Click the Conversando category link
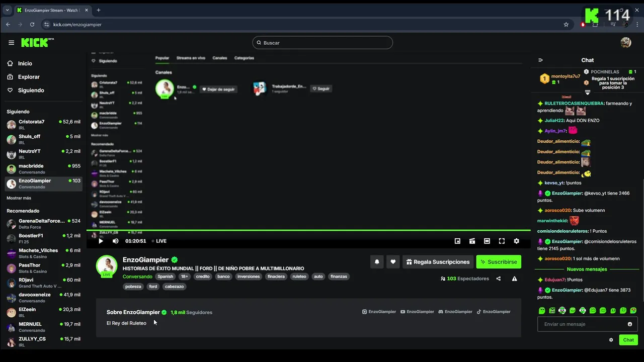The height and width of the screenshot is (362, 644). point(137,277)
